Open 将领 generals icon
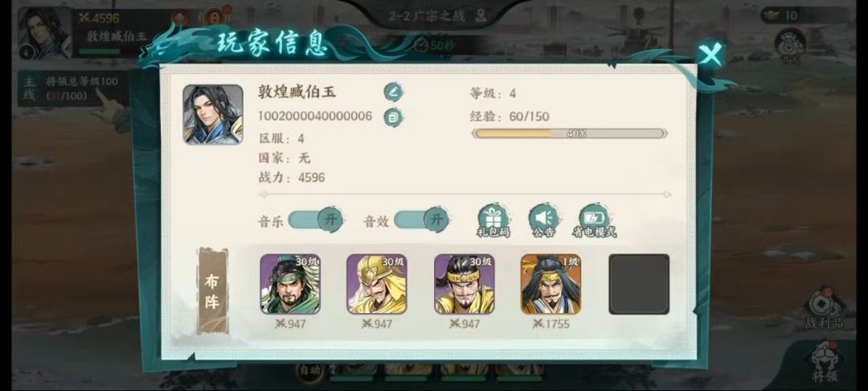Image resolution: width=868 pixels, height=391 pixels. coord(825,361)
